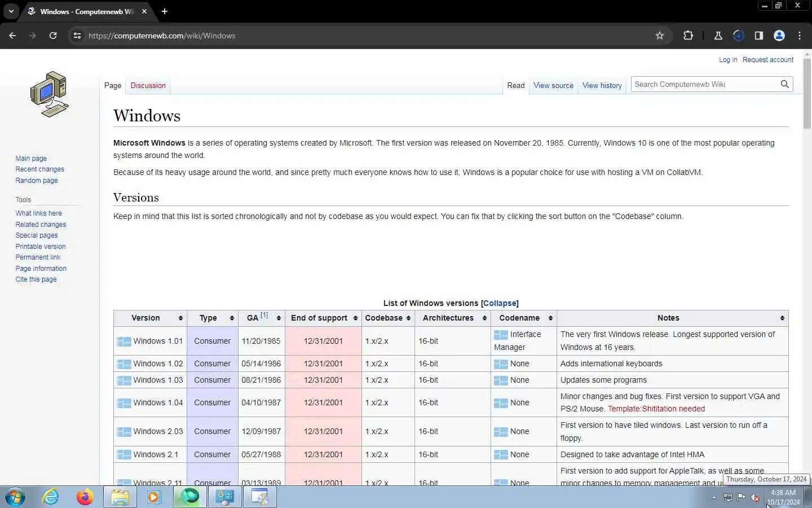Click the GA footnote reference [1]
This screenshot has height=508, width=812.
click(x=264, y=316)
